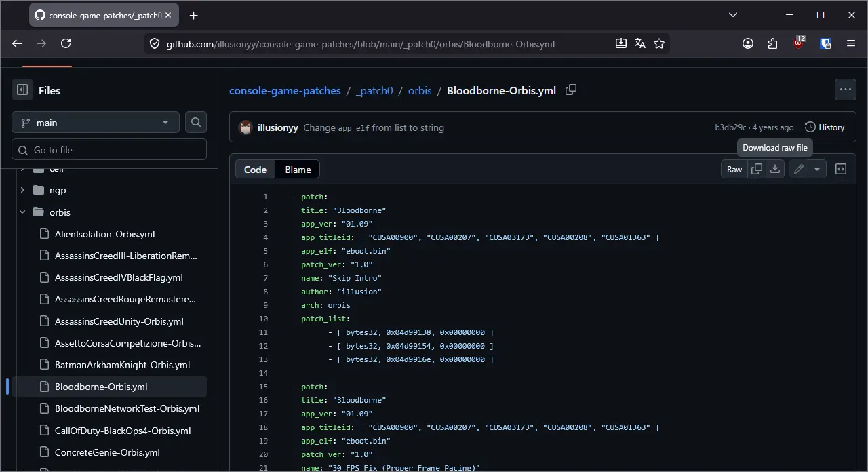Select code line number 7
Image resolution: width=868 pixels, height=472 pixels.
pyautogui.click(x=265, y=278)
